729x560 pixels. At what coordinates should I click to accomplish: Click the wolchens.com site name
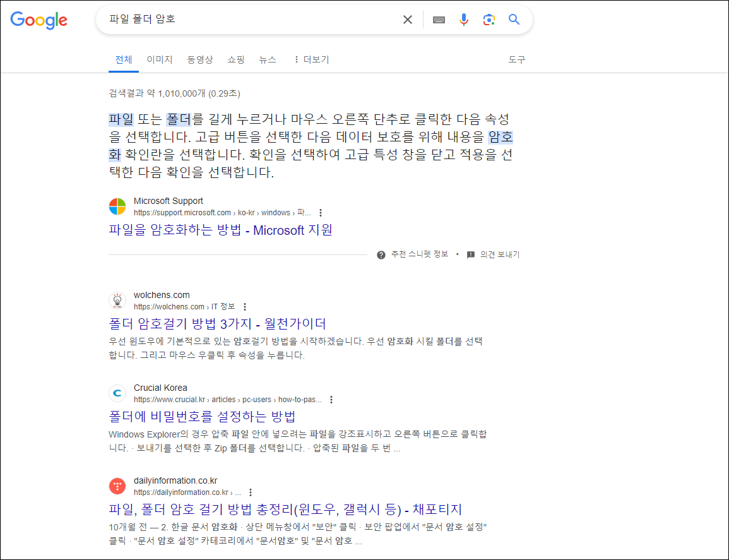(x=162, y=295)
